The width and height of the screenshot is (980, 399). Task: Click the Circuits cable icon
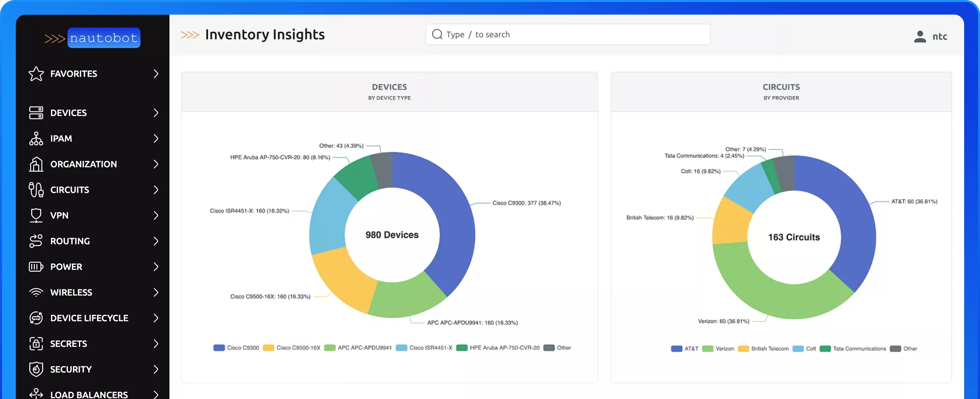coord(36,190)
